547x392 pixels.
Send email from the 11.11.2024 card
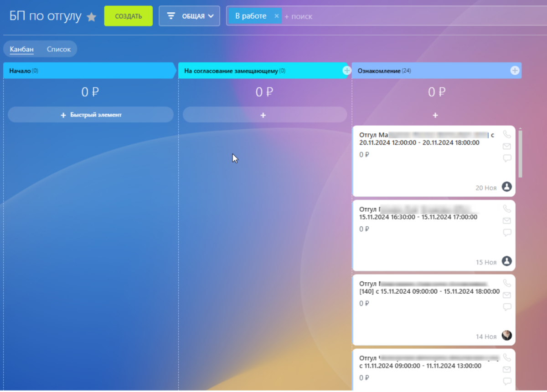click(507, 369)
